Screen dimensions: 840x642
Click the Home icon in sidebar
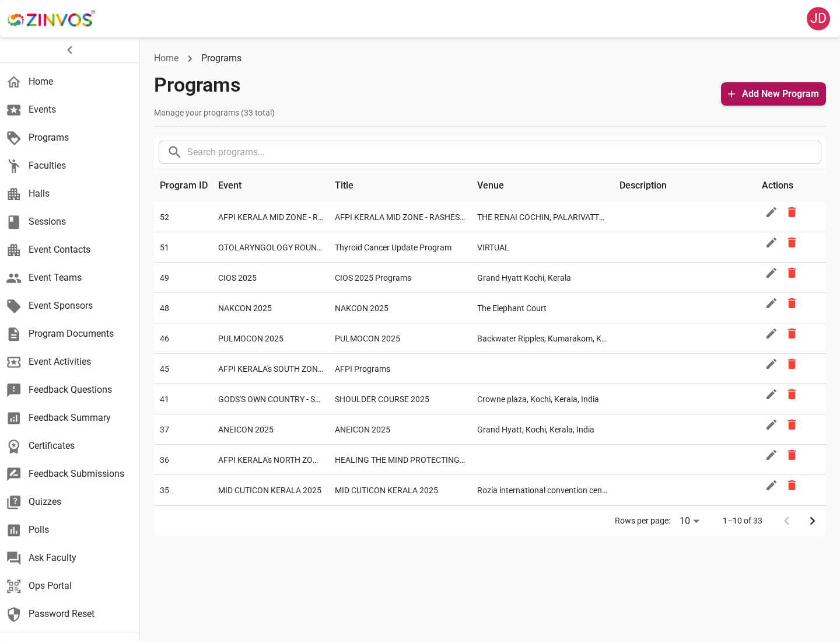coord(14,82)
